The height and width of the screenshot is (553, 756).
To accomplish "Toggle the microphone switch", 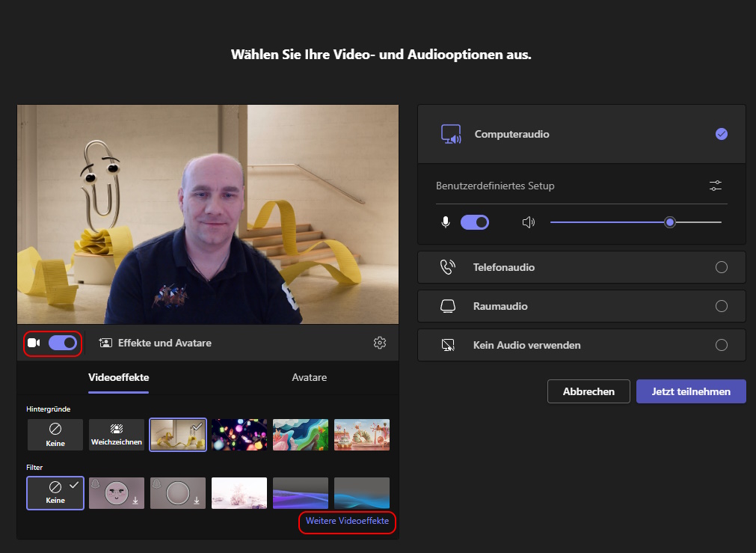I will [x=475, y=222].
